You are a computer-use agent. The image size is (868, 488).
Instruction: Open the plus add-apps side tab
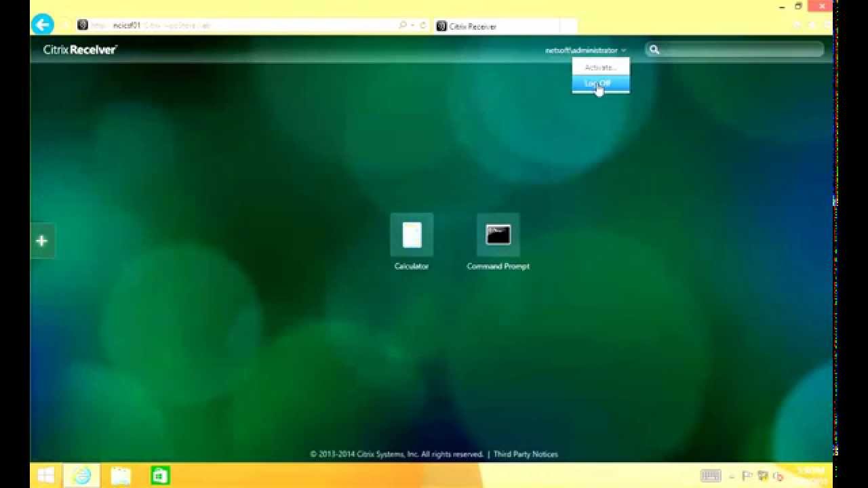point(42,241)
